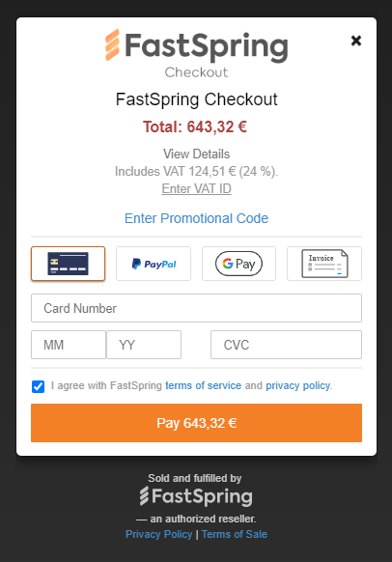
Task: Open the footer Privacy Policy link
Action: (158, 534)
